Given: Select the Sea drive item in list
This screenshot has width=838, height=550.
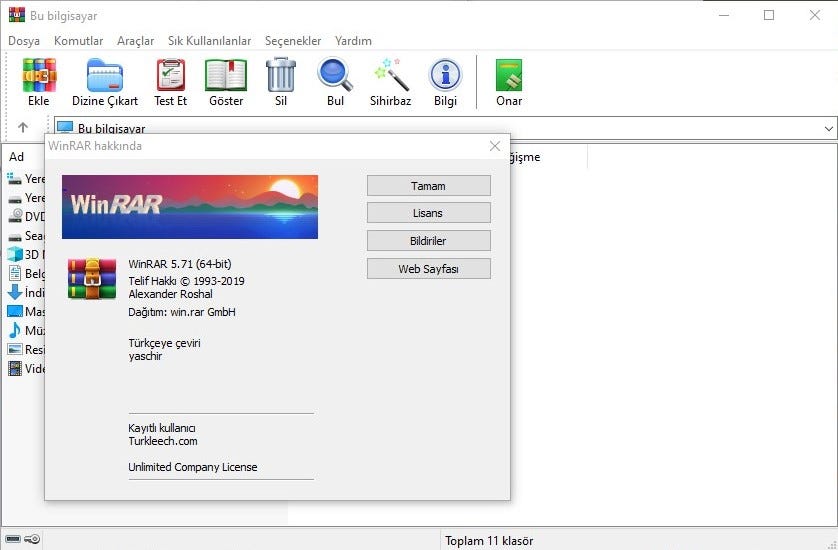Looking at the screenshot, I should pyautogui.click(x=26, y=236).
